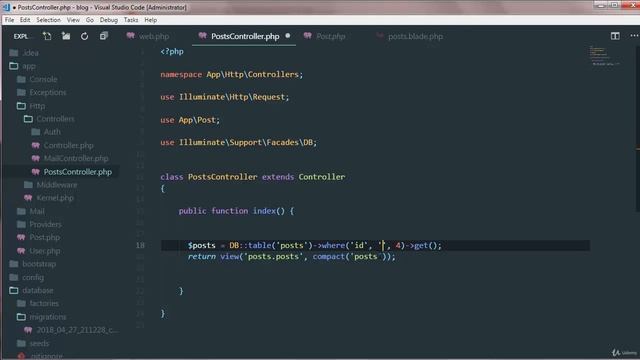Click 'PostsController' in the class declaration
640x360 pixels.
tap(222, 177)
